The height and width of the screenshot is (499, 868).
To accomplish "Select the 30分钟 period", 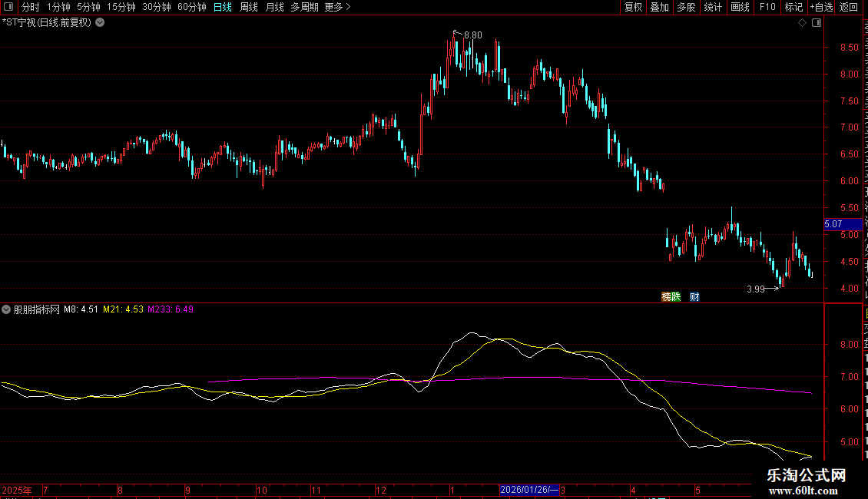I will point(156,7).
